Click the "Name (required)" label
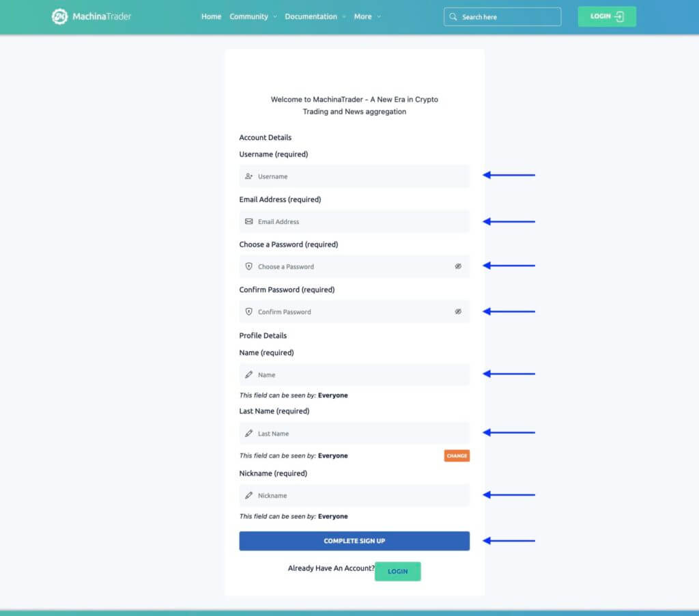This screenshot has height=616, width=699. (x=267, y=352)
